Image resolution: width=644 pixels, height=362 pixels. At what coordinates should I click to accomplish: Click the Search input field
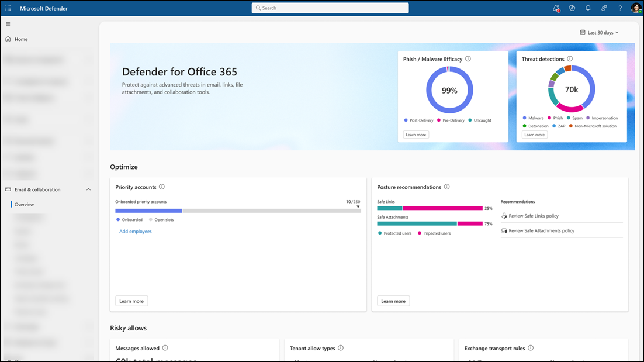tap(330, 8)
